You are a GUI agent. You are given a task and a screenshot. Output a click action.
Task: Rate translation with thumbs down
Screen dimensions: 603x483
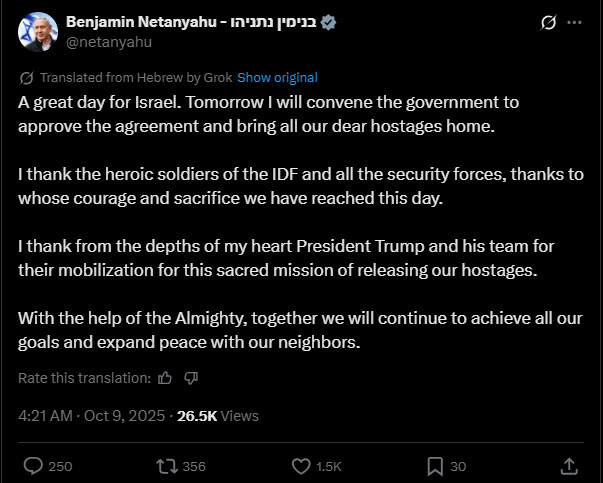pos(192,378)
